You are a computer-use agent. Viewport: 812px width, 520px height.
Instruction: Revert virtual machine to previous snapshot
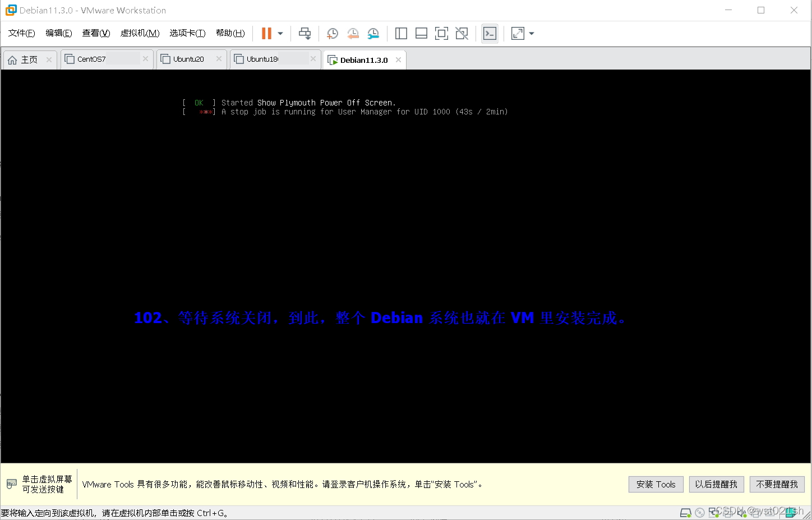tap(353, 34)
